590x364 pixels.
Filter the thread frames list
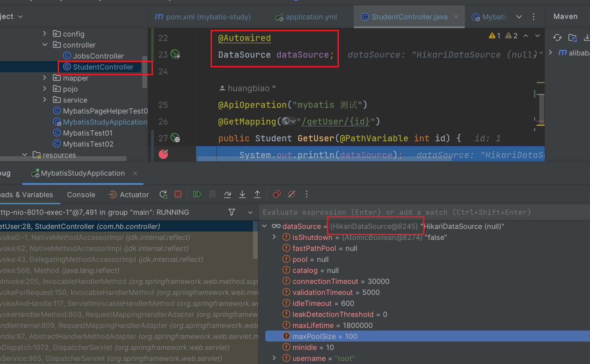click(232, 212)
